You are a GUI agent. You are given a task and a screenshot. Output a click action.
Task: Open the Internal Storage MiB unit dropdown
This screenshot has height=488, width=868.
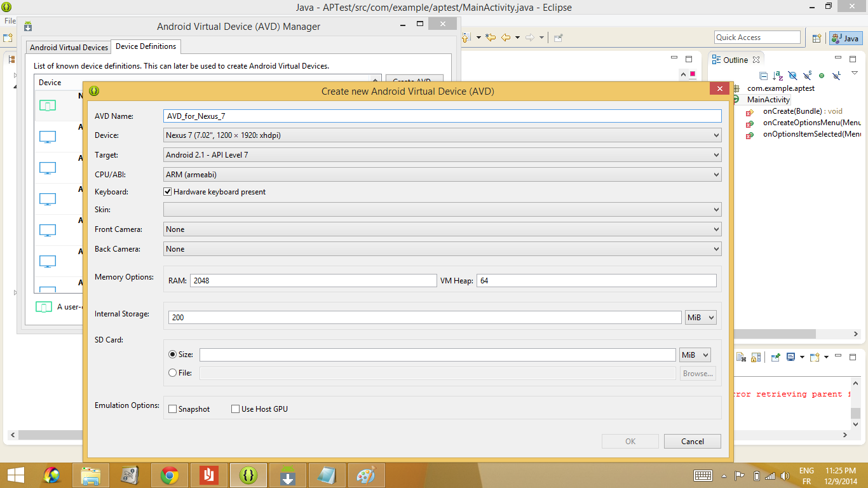[701, 317]
